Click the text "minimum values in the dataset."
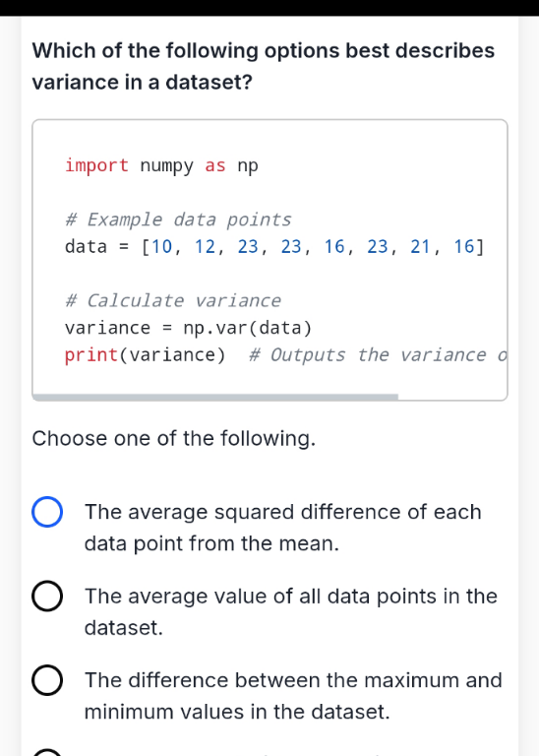Viewport: 539px width, 756px height. pos(237,712)
